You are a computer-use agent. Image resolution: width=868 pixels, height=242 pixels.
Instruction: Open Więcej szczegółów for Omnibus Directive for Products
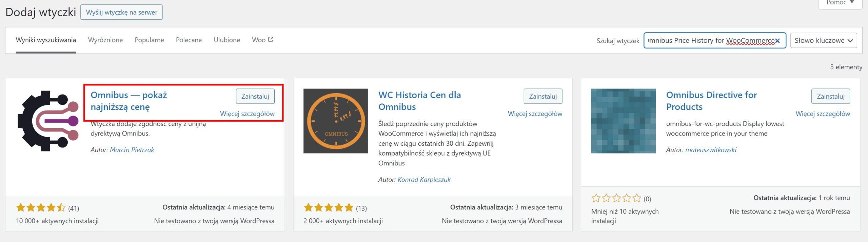pos(823,114)
